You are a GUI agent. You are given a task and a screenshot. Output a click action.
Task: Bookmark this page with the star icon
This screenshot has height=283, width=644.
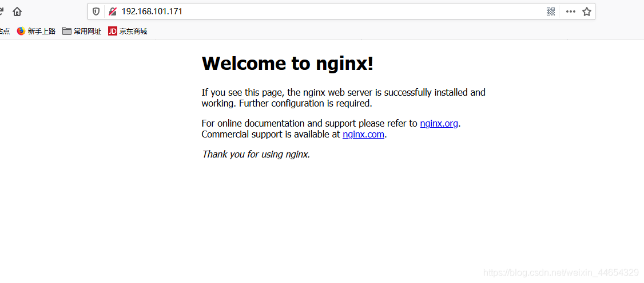pos(586,11)
